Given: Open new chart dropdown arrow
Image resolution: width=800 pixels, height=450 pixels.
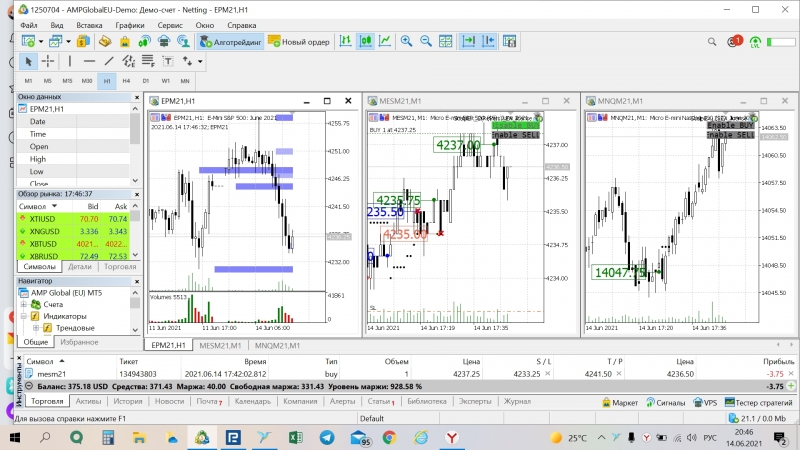Looking at the screenshot, I should 41,42.
